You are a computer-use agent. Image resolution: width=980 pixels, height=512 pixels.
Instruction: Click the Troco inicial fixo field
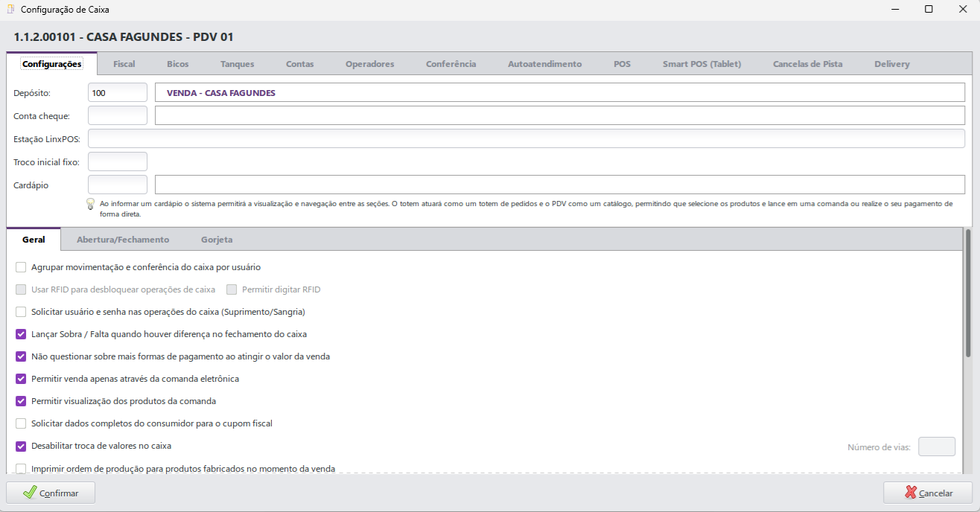click(118, 161)
